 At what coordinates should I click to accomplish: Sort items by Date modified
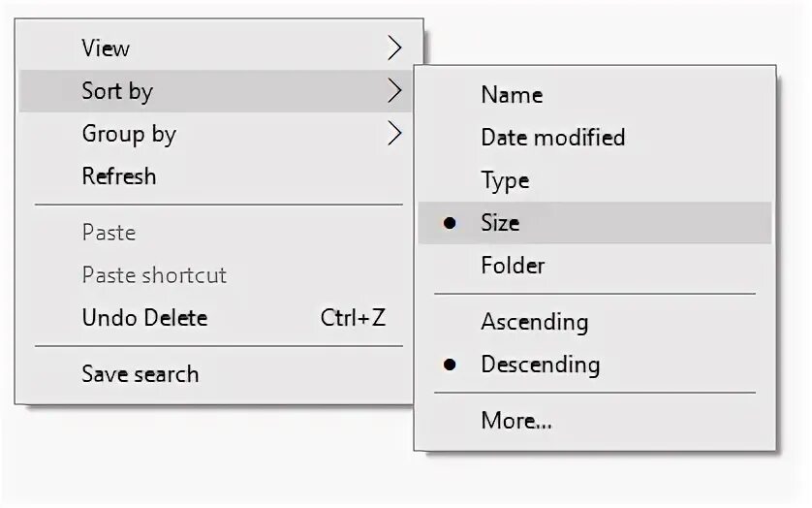click(552, 138)
